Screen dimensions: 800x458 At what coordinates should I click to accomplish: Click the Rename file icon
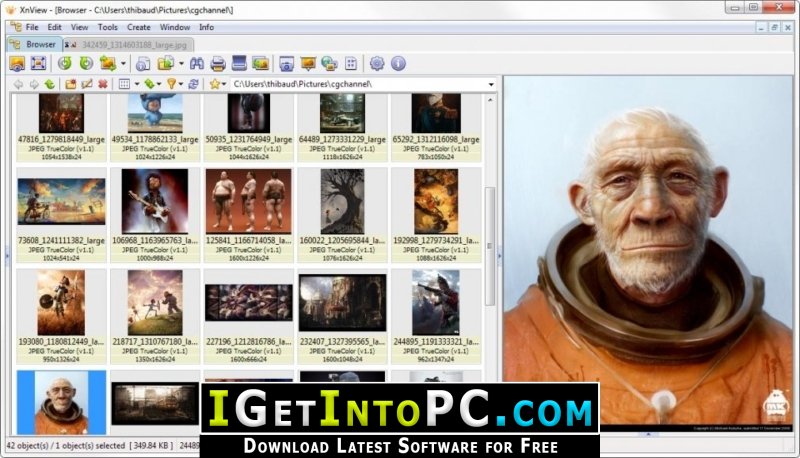[x=87, y=84]
